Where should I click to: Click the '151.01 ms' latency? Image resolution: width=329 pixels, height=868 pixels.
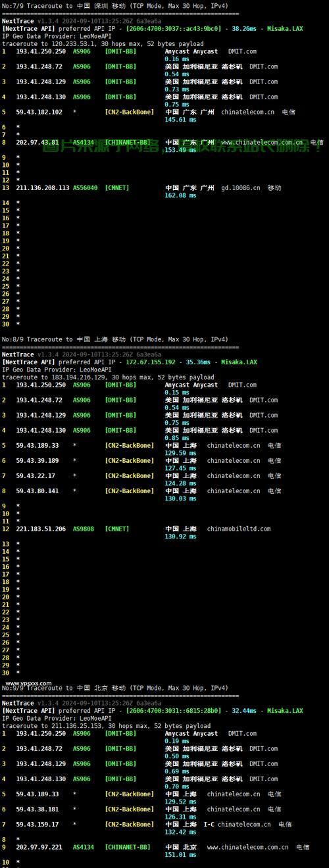180,855
